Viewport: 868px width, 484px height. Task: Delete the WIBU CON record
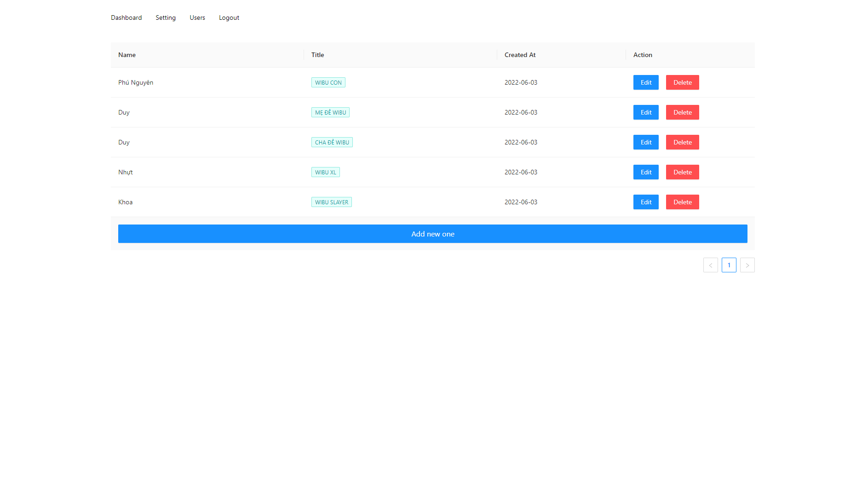pyautogui.click(x=682, y=82)
